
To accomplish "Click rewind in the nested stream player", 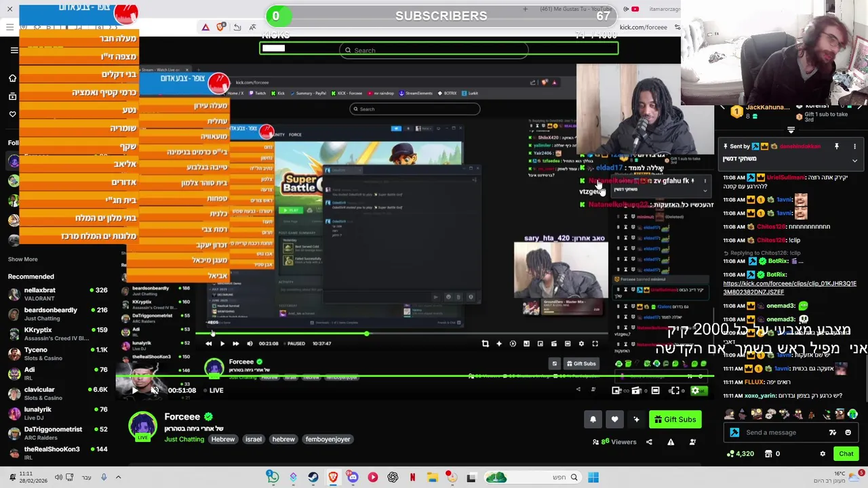I will [x=208, y=344].
